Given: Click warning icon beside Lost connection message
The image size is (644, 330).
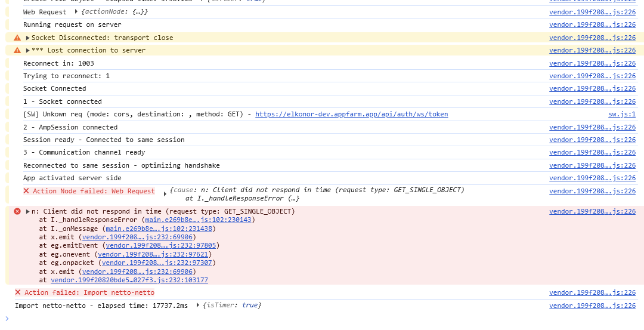Looking at the screenshot, I should click(x=17, y=50).
